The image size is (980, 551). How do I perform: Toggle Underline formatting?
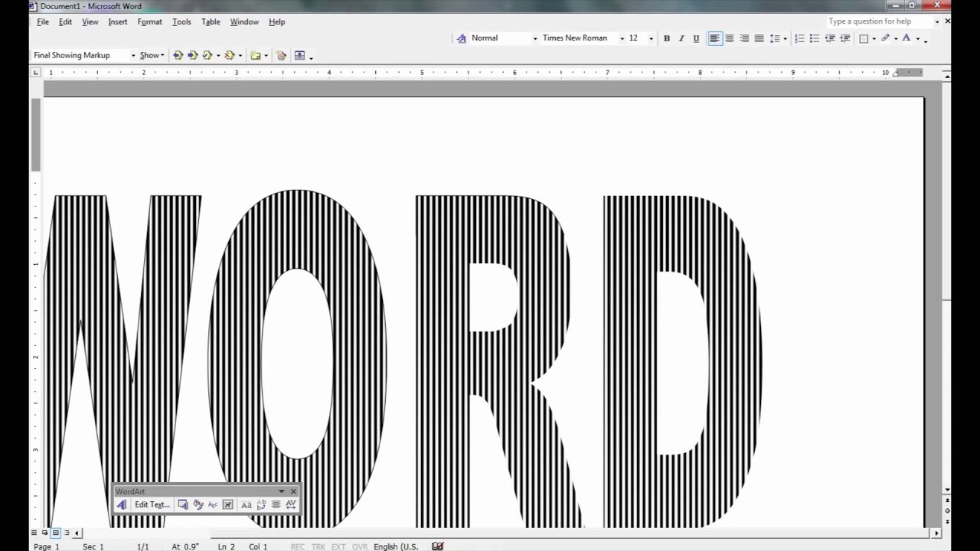coord(696,38)
